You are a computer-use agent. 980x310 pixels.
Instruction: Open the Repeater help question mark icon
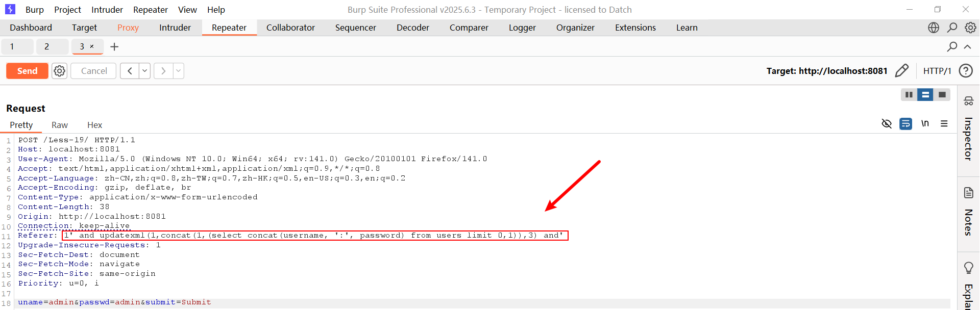[966, 70]
